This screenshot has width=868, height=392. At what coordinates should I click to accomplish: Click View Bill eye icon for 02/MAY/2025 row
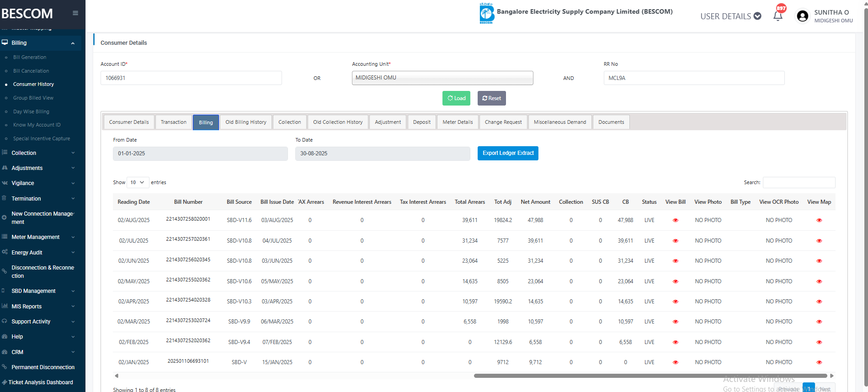(675, 281)
